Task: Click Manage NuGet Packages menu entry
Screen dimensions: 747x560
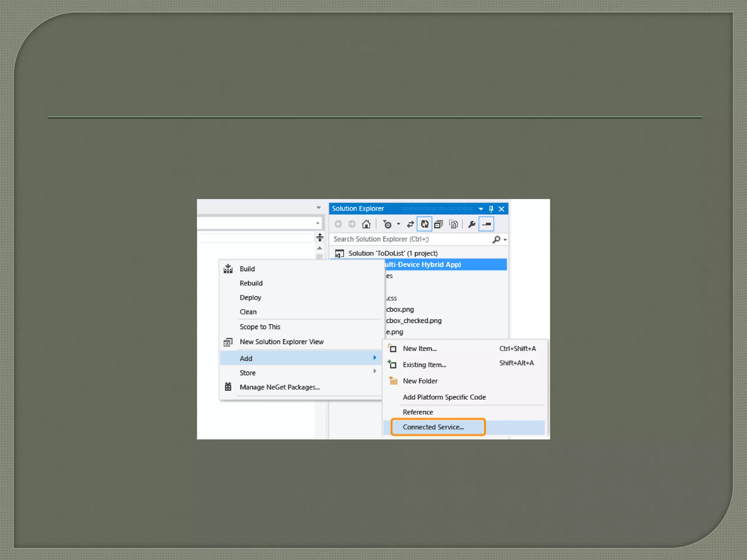Action: (x=279, y=387)
